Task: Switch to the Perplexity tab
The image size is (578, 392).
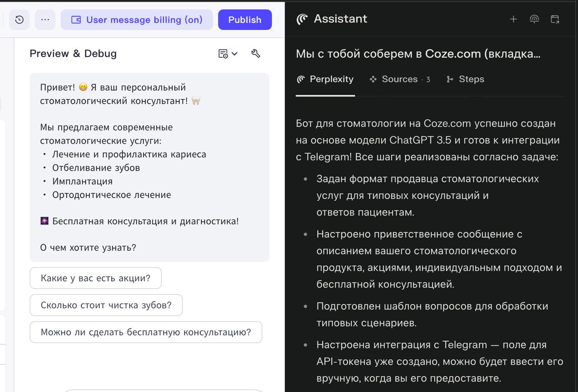Action: coord(325,79)
